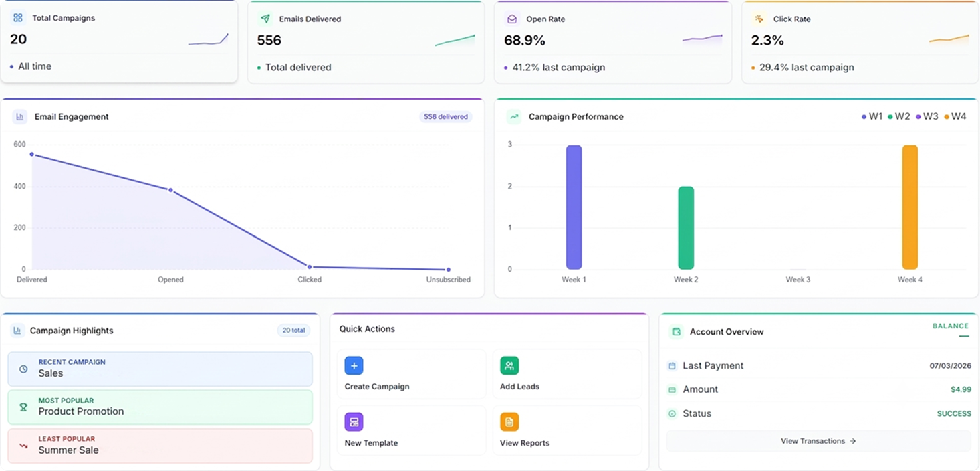980x471 pixels.
Task: Open the Create Campaign quick action
Action: click(411, 374)
